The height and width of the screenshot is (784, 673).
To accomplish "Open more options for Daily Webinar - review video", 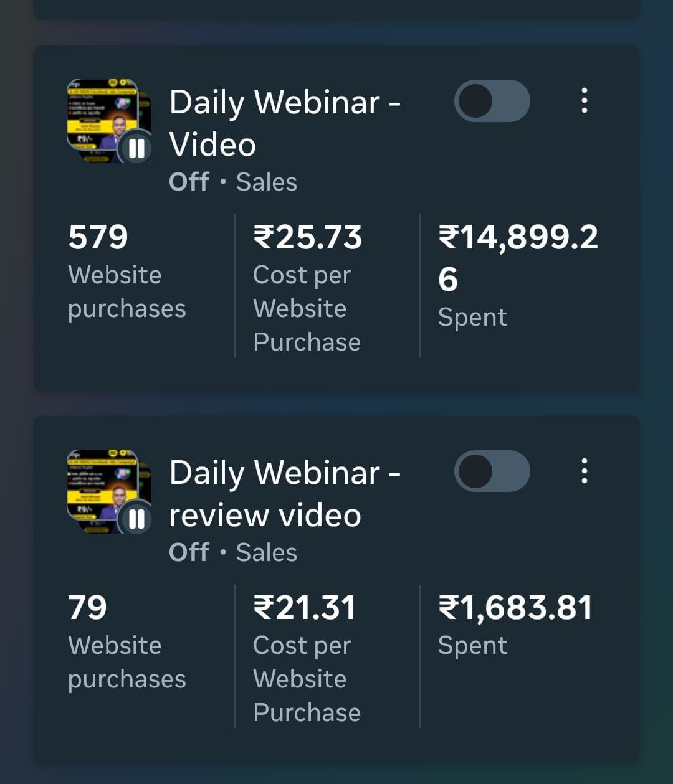I will click(x=584, y=471).
